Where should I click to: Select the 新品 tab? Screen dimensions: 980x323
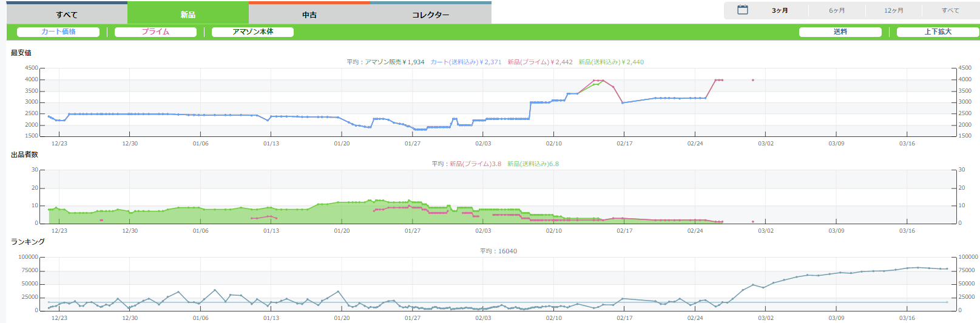[x=188, y=15]
